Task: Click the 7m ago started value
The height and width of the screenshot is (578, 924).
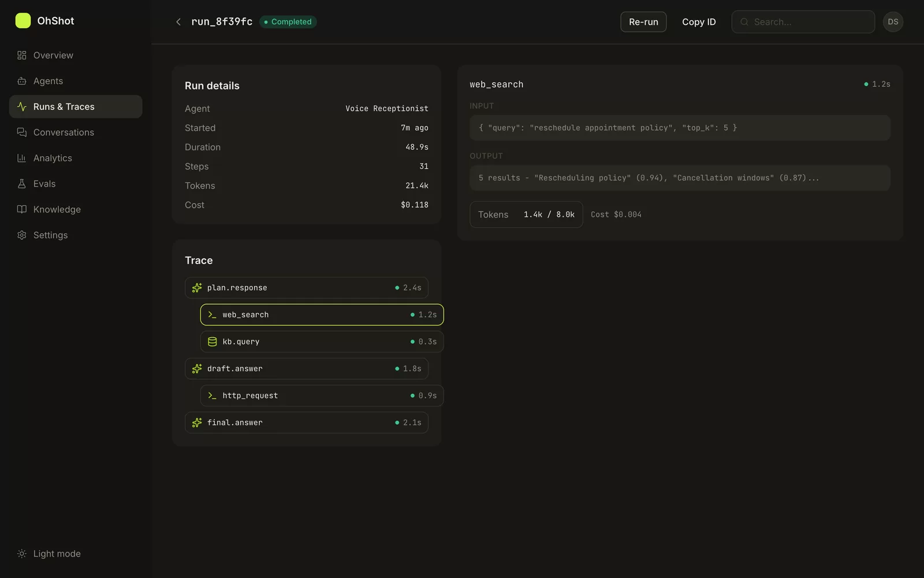Action: pyautogui.click(x=414, y=128)
